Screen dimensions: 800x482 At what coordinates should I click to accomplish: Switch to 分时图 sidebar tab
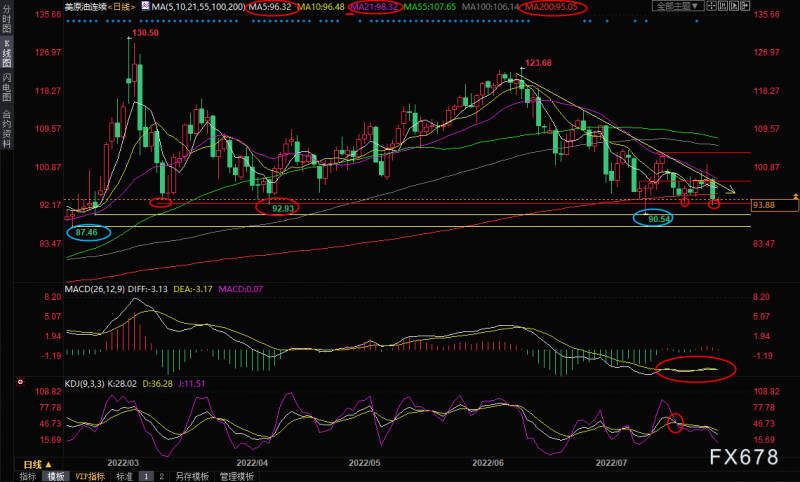coord(7,19)
